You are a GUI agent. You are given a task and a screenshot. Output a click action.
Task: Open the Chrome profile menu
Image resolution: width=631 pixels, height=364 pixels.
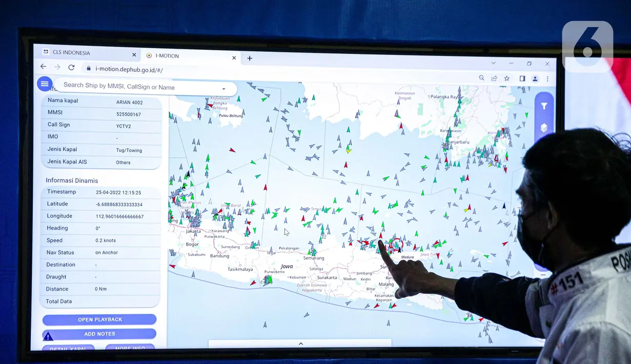[535, 79]
